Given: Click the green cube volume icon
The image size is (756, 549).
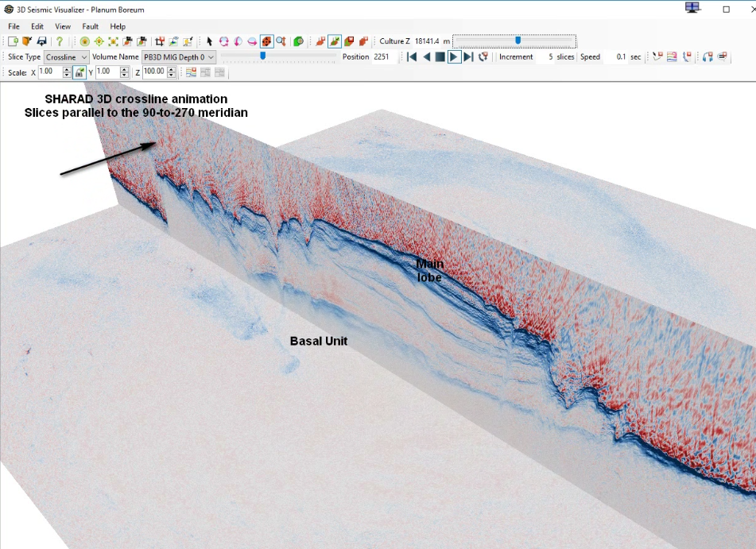Looking at the screenshot, I should coord(298,41).
